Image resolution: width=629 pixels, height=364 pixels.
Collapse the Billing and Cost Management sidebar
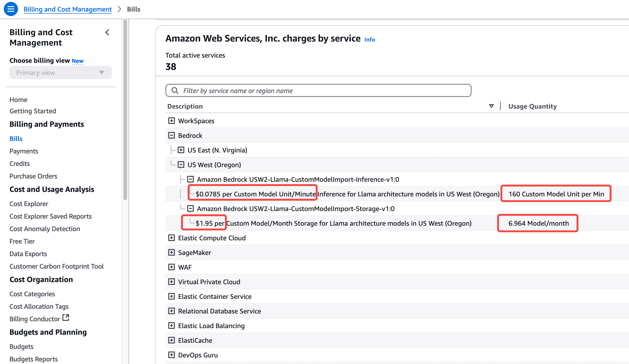[107, 32]
